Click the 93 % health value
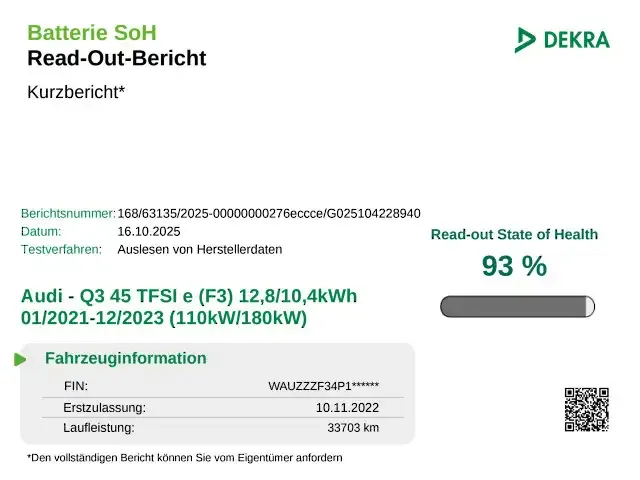 click(514, 266)
